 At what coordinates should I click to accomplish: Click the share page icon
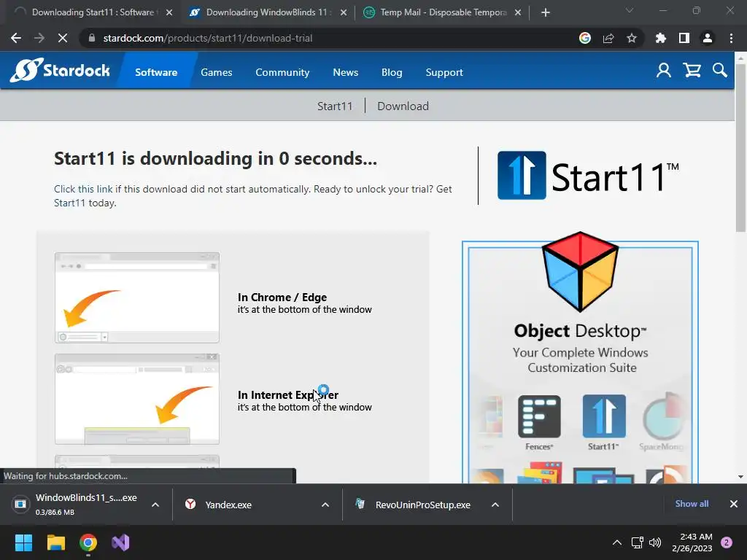tap(608, 38)
